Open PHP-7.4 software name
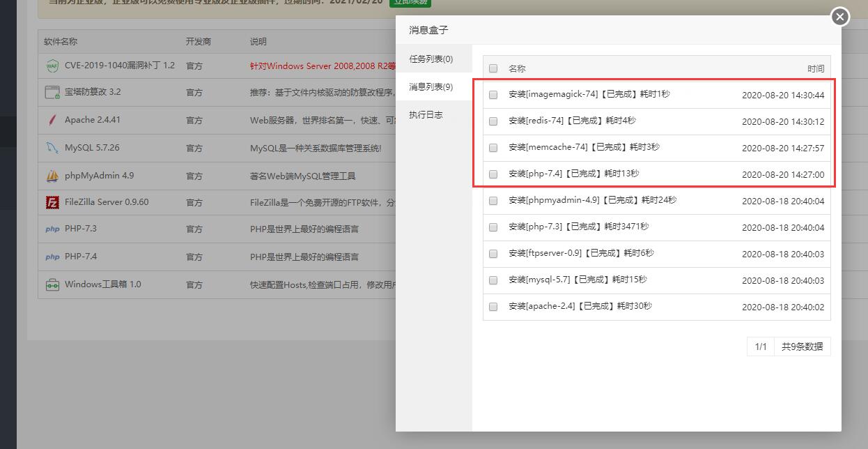Screen dimensions: 868x449 coord(81,257)
